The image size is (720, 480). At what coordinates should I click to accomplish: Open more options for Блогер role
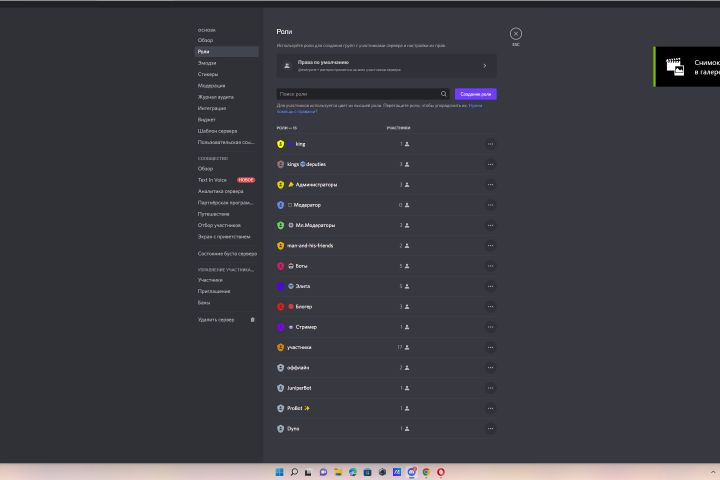(x=490, y=307)
